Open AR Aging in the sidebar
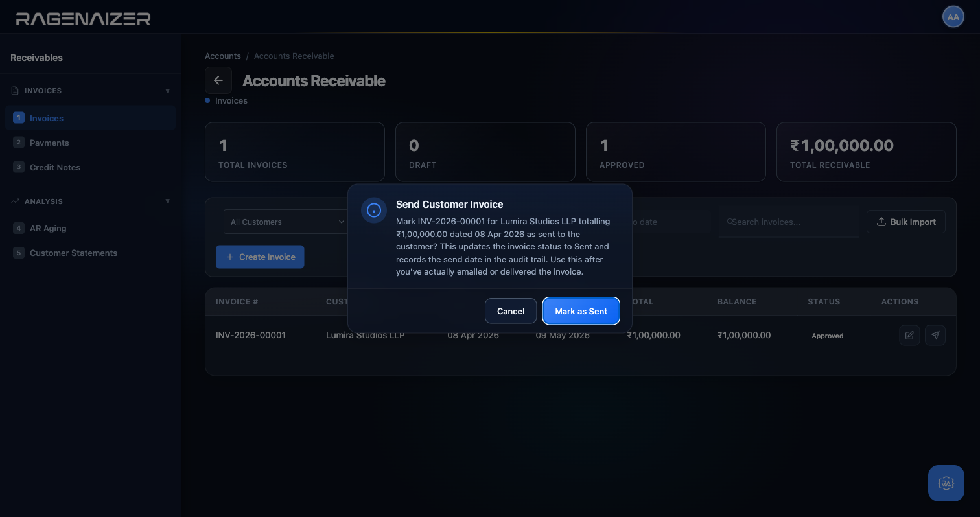This screenshot has height=517, width=980. [x=90, y=228]
